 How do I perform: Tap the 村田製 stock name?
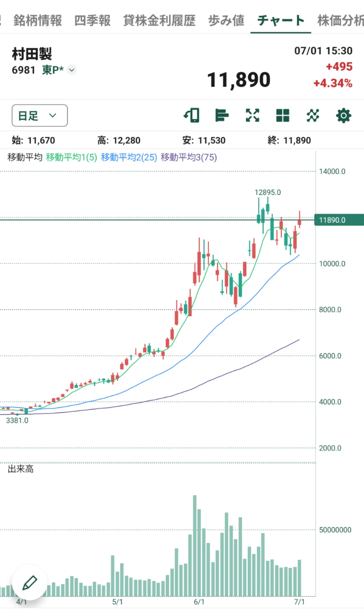point(32,54)
